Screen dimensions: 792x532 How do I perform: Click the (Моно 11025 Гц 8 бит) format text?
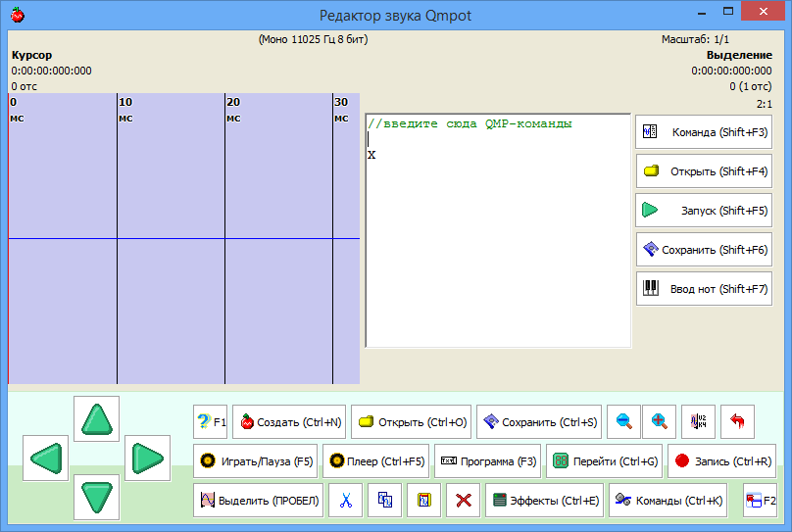tap(313, 39)
